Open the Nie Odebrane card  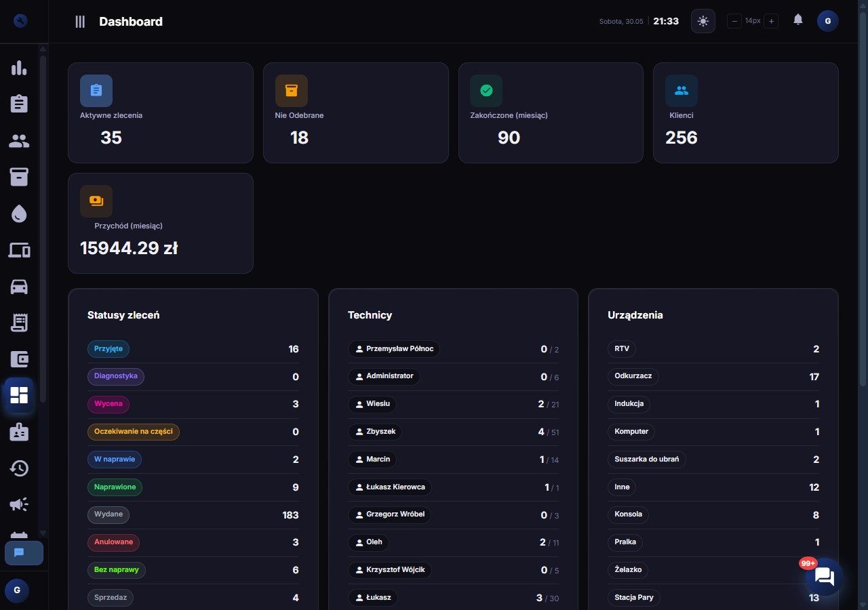(x=356, y=113)
